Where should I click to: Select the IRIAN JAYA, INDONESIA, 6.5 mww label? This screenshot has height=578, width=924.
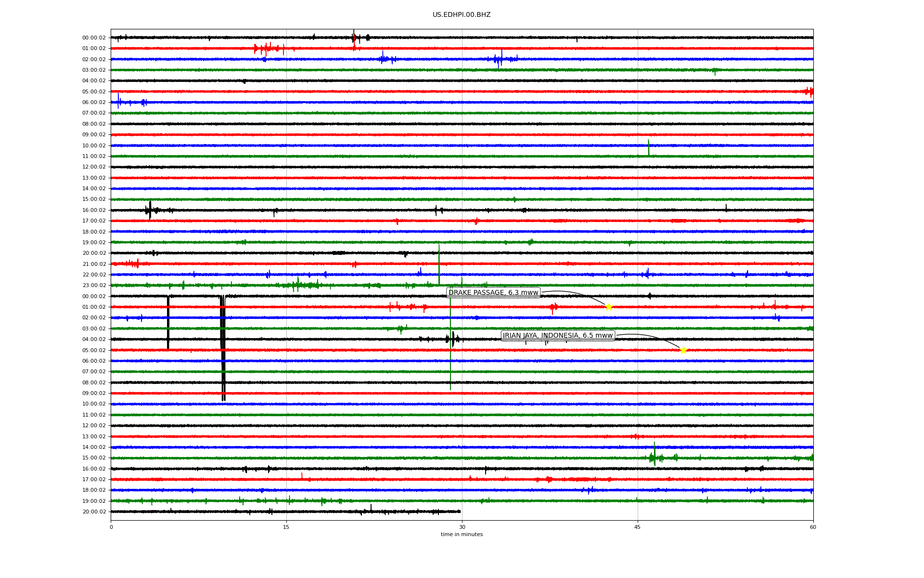click(x=558, y=336)
